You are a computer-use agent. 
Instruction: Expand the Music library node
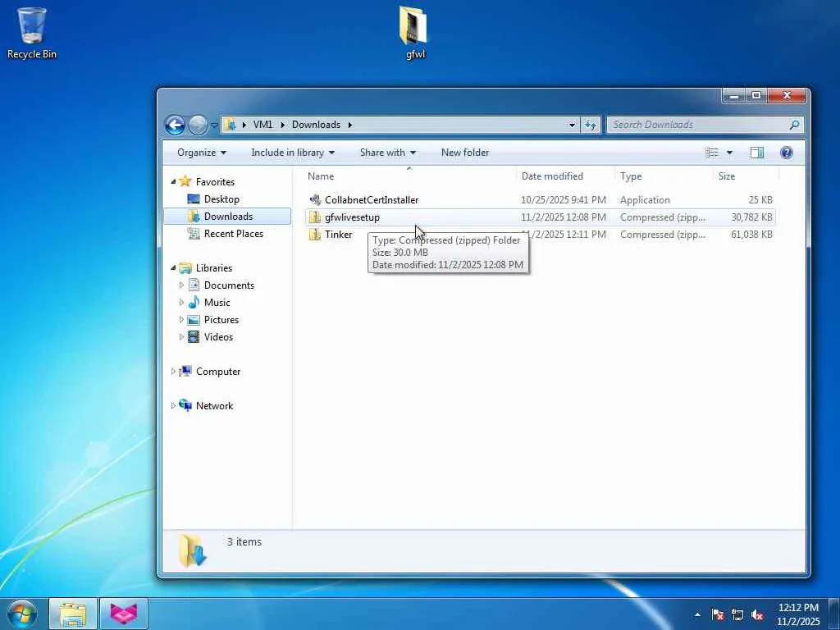181,303
